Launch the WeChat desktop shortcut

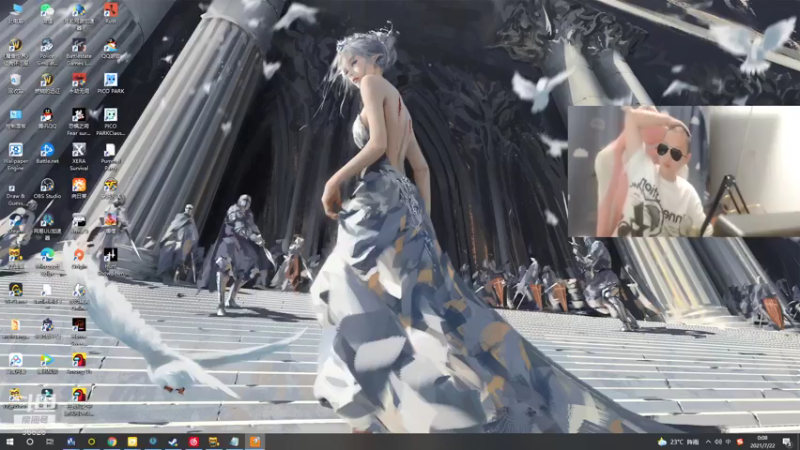47,13
